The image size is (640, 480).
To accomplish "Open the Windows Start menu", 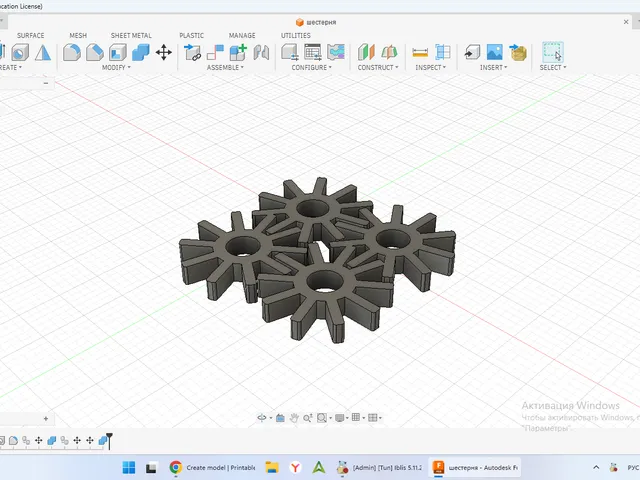I will [129, 467].
